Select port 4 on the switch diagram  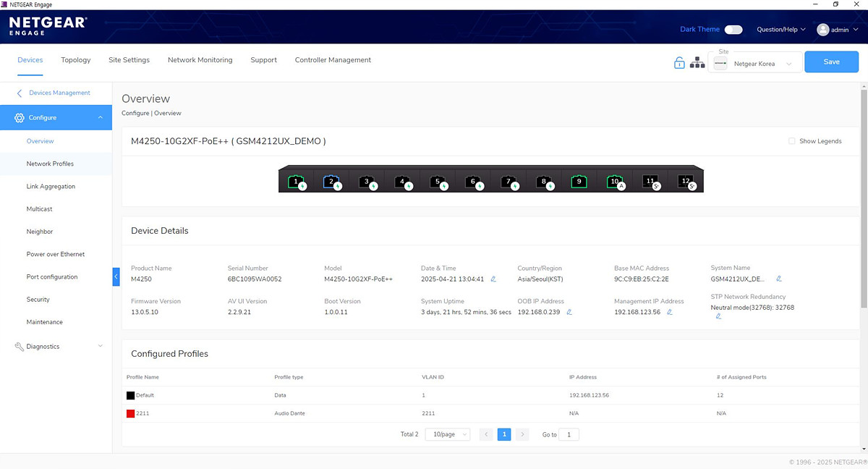click(402, 181)
